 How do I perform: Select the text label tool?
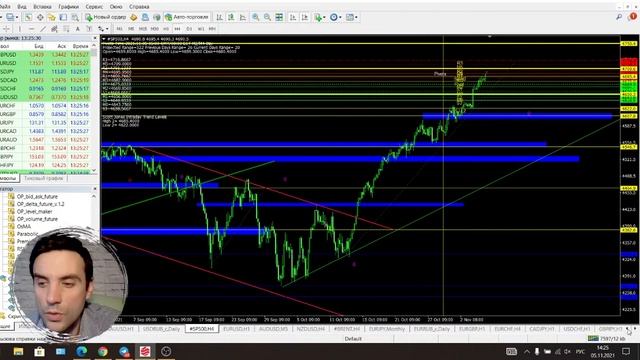tap(89, 29)
